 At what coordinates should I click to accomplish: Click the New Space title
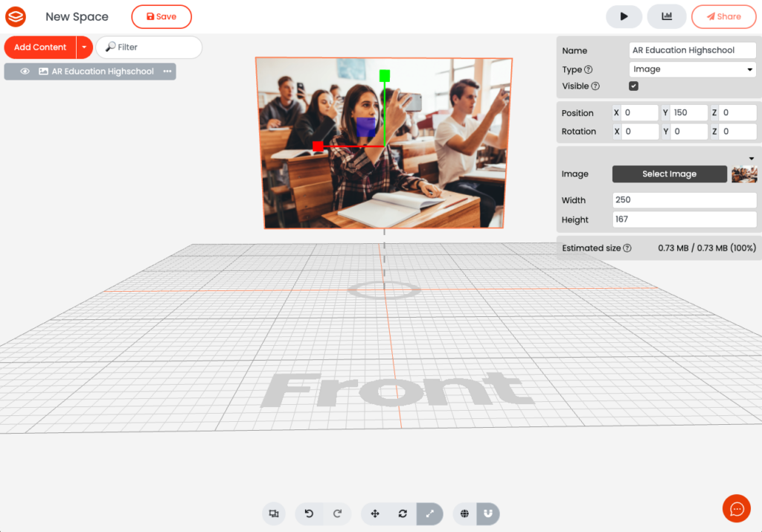[77, 16]
